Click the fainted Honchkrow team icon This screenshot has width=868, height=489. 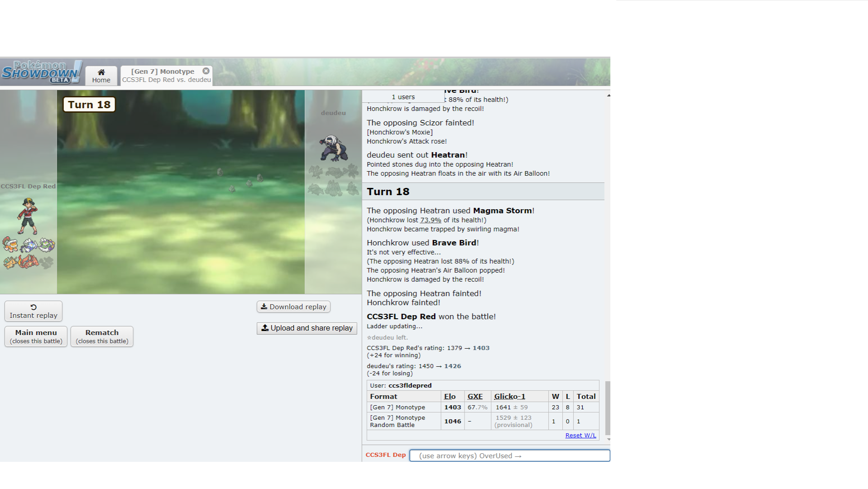(46, 263)
